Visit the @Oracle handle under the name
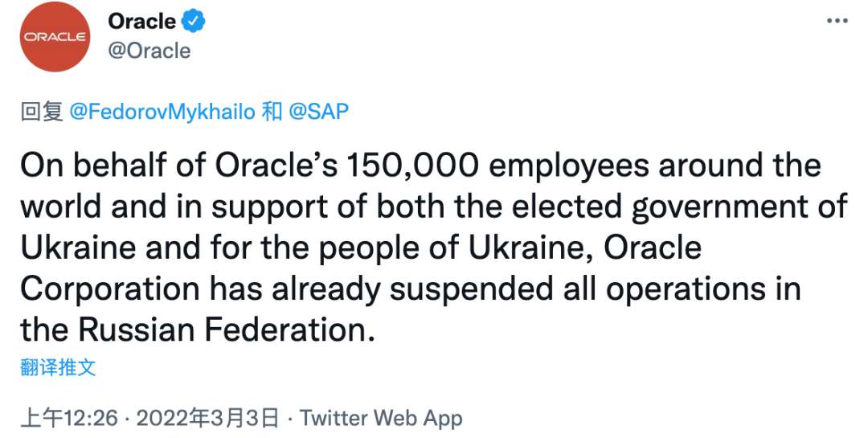The height and width of the screenshot is (438, 868). (x=149, y=51)
